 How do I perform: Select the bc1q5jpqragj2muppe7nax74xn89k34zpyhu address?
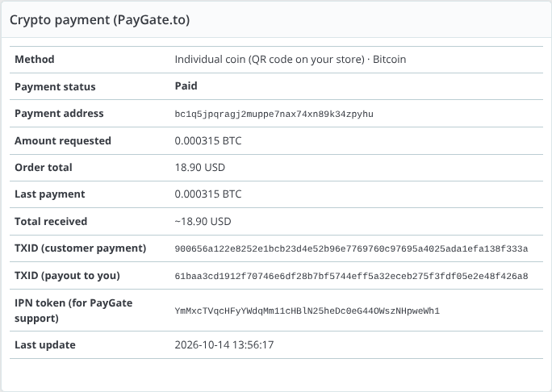click(x=274, y=114)
